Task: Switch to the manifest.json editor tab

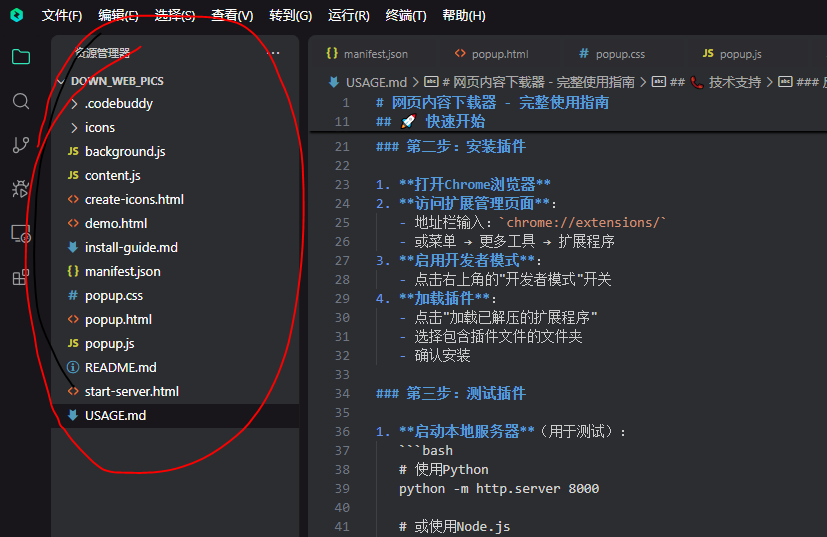Action: pos(368,54)
